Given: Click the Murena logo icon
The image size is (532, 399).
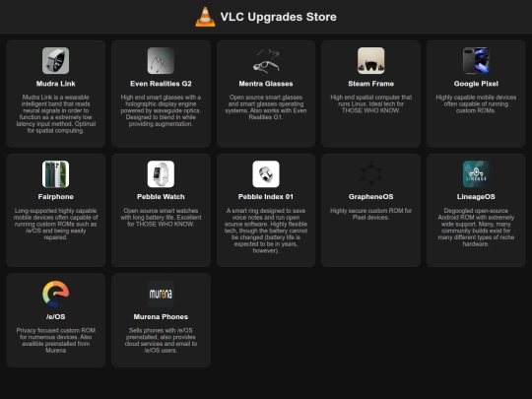Looking at the screenshot, I should tap(161, 294).
